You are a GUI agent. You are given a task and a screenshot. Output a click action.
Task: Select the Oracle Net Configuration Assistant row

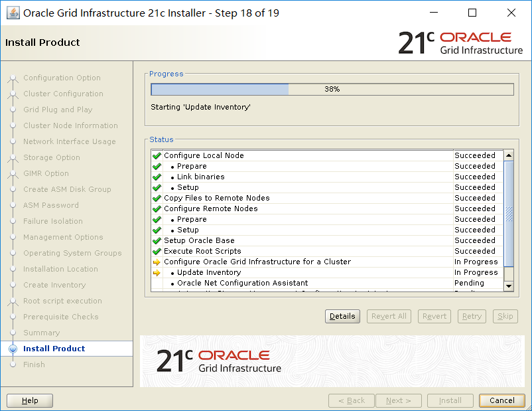click(x=327, y=283)
